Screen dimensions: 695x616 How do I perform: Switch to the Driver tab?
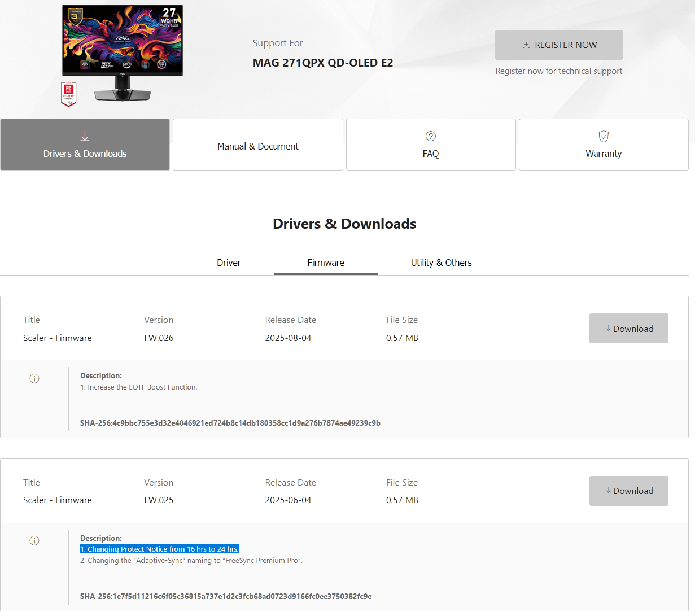click(229, 263)
